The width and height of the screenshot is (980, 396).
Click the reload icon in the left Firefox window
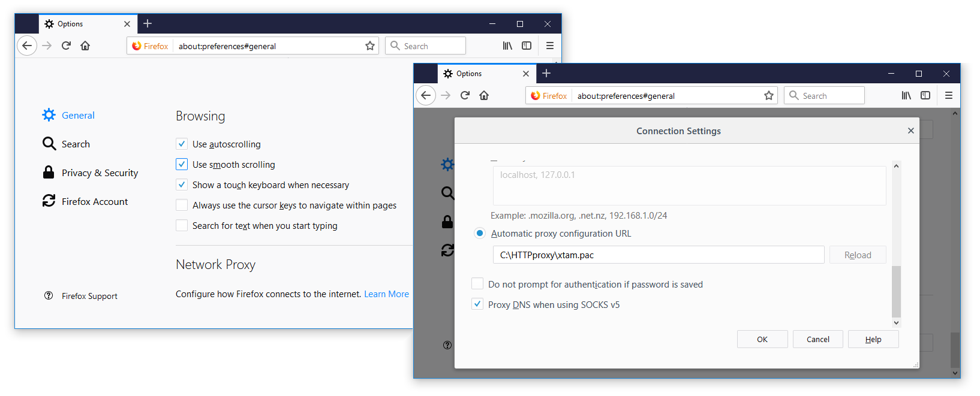pos(66,46)
